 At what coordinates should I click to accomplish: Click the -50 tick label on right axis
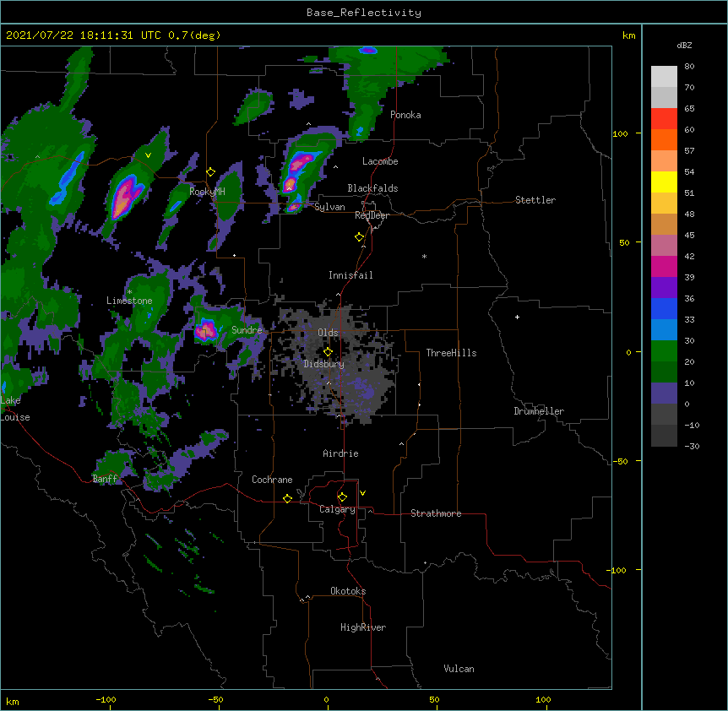(x=620, y=461)
